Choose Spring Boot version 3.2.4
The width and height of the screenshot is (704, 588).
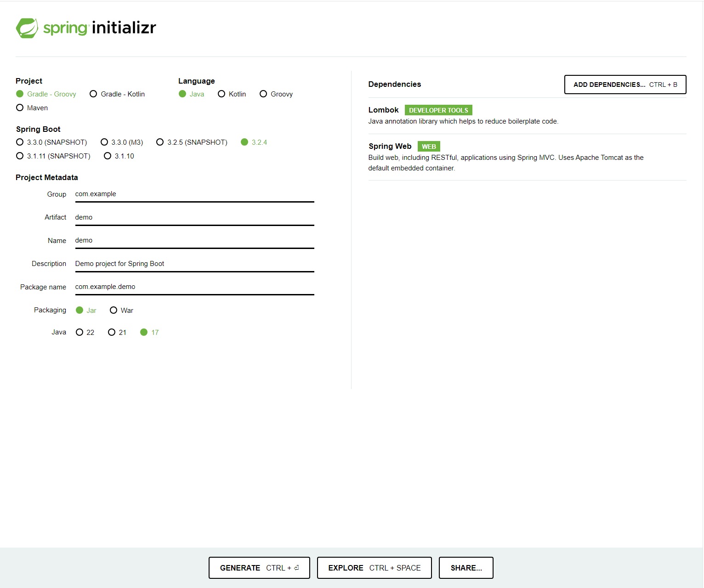(254, 142)
